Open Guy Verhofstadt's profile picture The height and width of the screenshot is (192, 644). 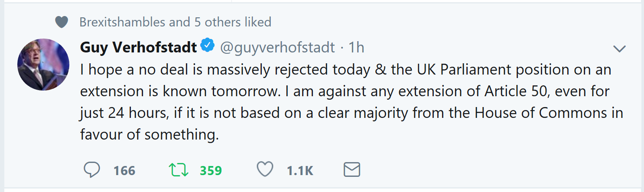pyautogui.click(x=43, y=64)
